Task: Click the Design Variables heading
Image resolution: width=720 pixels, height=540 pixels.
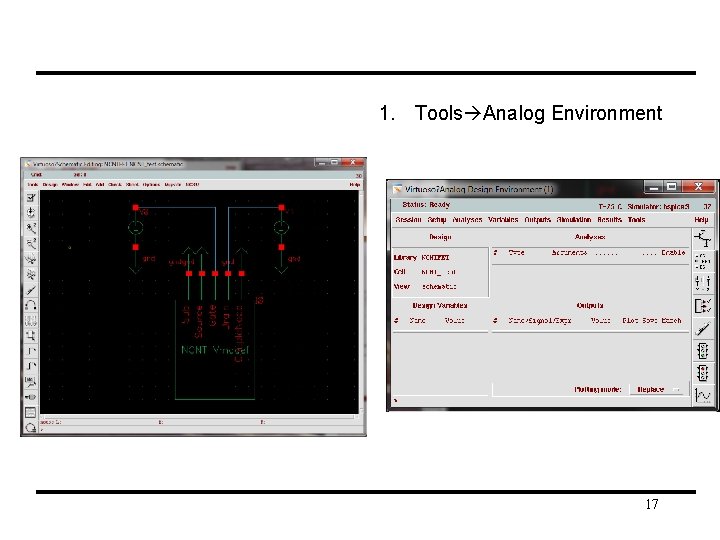Action: coord(440,305)
